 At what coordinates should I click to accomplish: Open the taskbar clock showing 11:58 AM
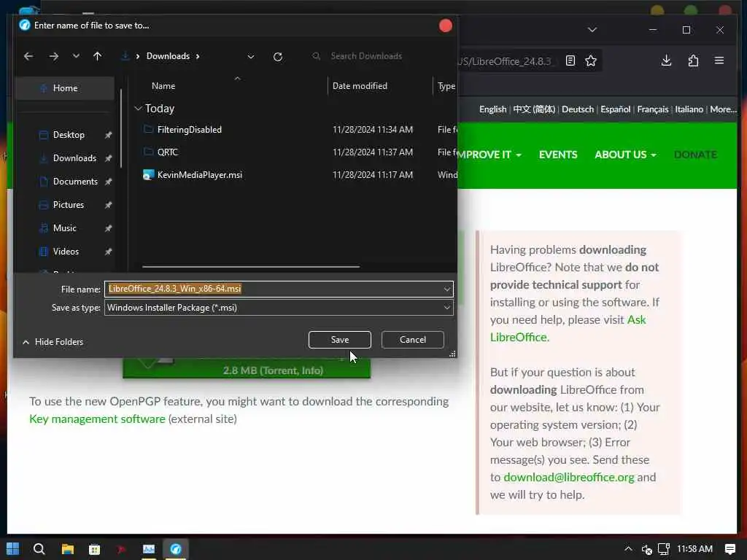(x=694, y=549)
